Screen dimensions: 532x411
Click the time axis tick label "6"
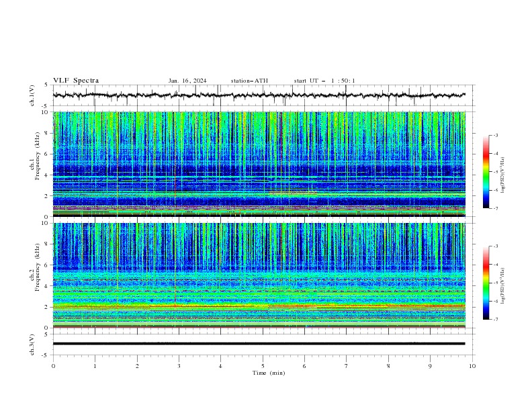tap(304, 366)
